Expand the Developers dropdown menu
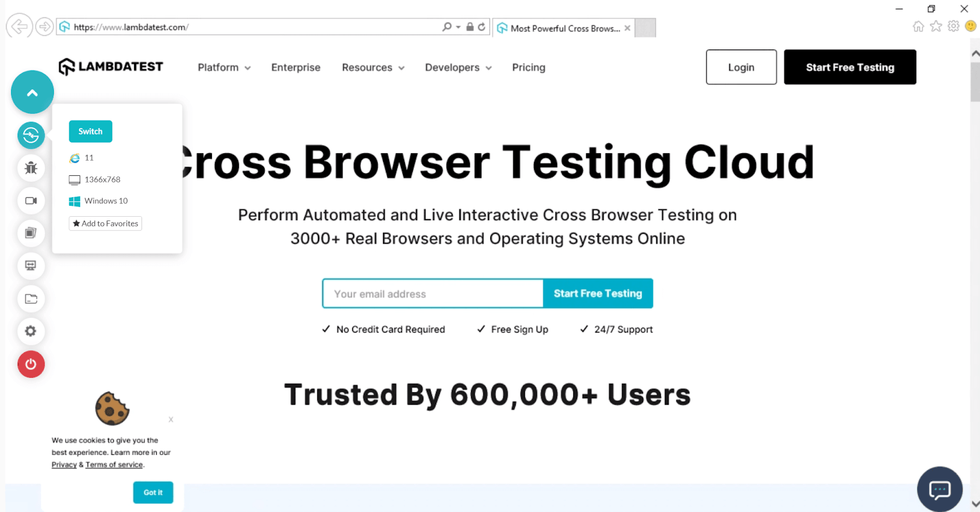The height and width of the screenshot is (512, 980). [458, 67]
